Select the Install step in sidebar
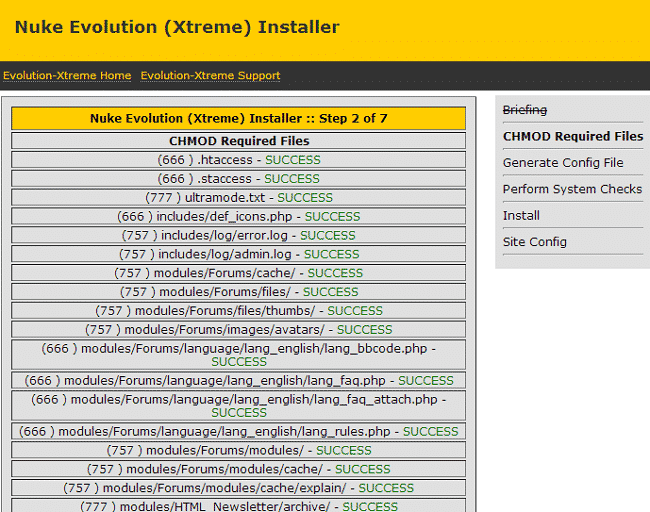The height and width of the screenshot is (512, 650). pos(521,215)
